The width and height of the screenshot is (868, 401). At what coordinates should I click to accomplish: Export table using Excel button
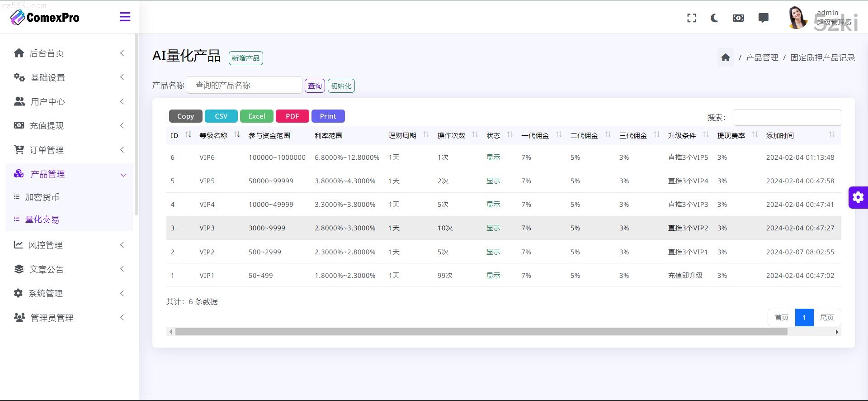pos(256,116)
